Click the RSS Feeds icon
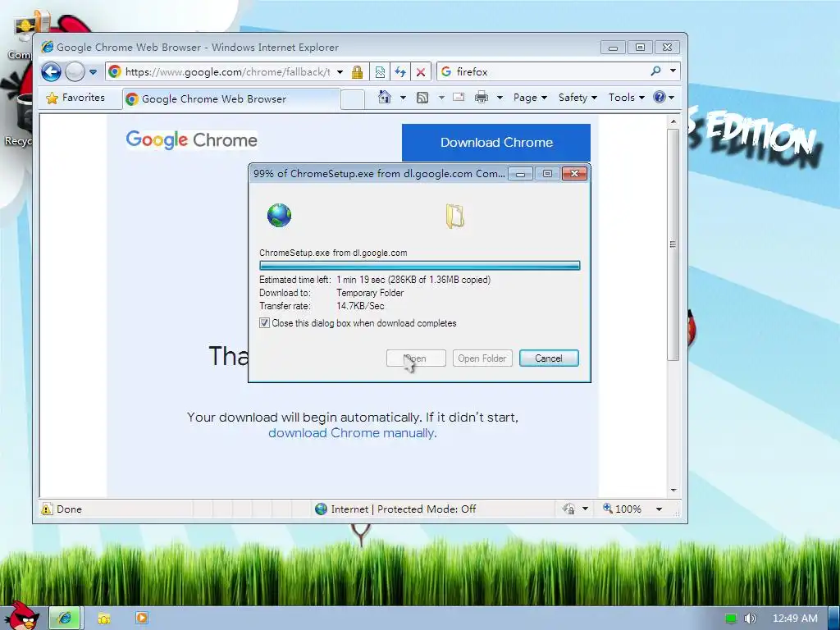The image size is (840, 630). pyautogui.click(x=422, y=98)
